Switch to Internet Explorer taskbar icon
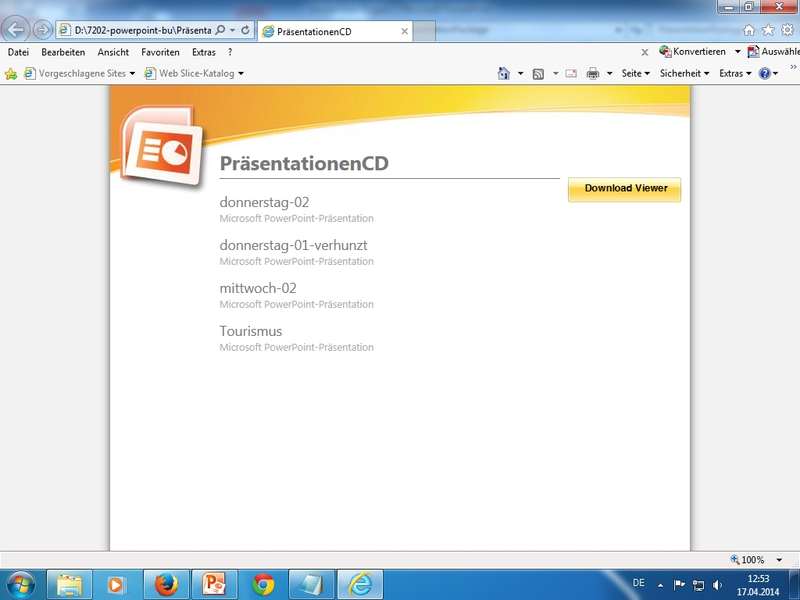The image size is (800, 600). (360, 585)
